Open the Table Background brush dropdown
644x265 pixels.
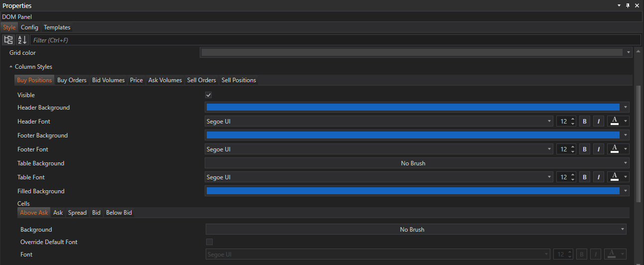pyautogui.click(x=625, y=163)
